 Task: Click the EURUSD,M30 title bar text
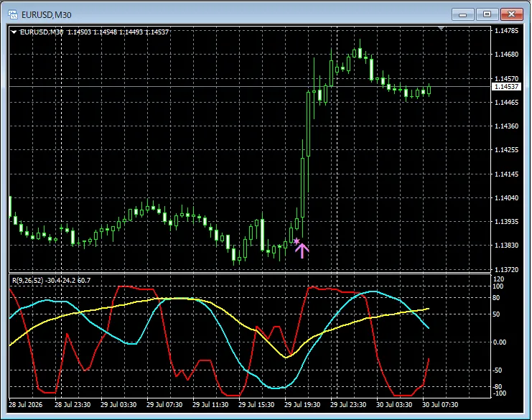click(47, 15)
